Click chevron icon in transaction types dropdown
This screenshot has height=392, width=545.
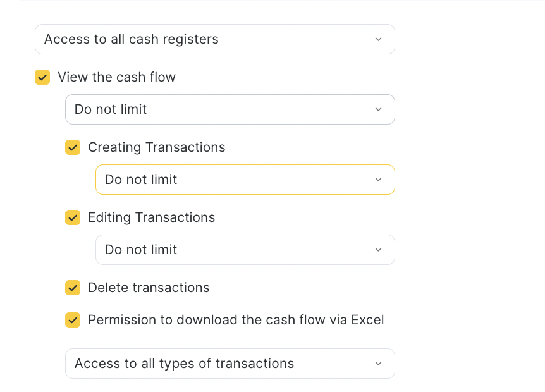(x=378, y=364)
